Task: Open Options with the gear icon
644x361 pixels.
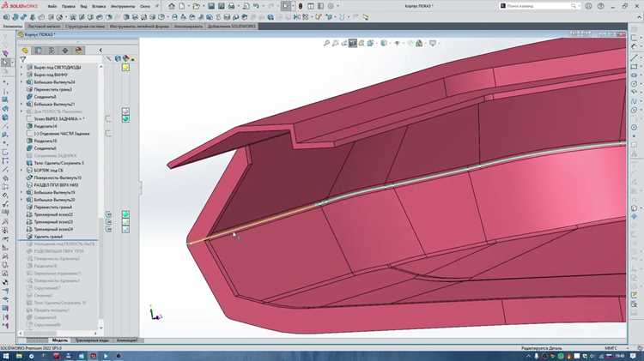Action: (x=331, y=6)
